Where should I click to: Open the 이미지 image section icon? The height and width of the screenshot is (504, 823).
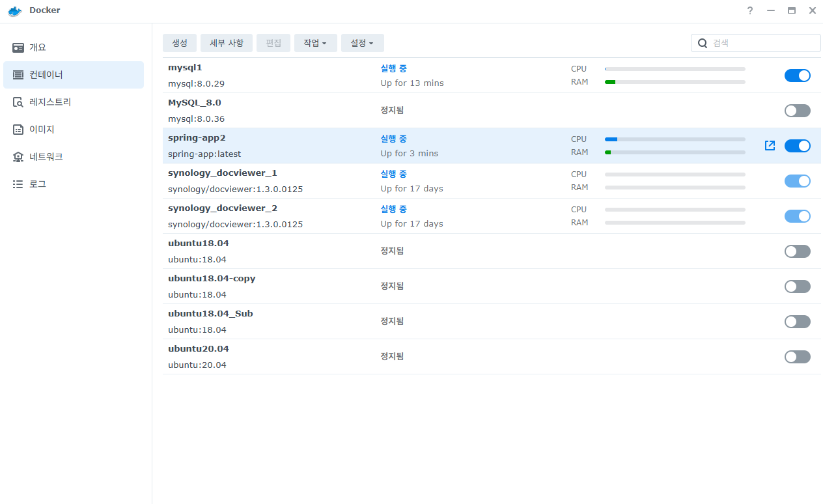(18, 130)
